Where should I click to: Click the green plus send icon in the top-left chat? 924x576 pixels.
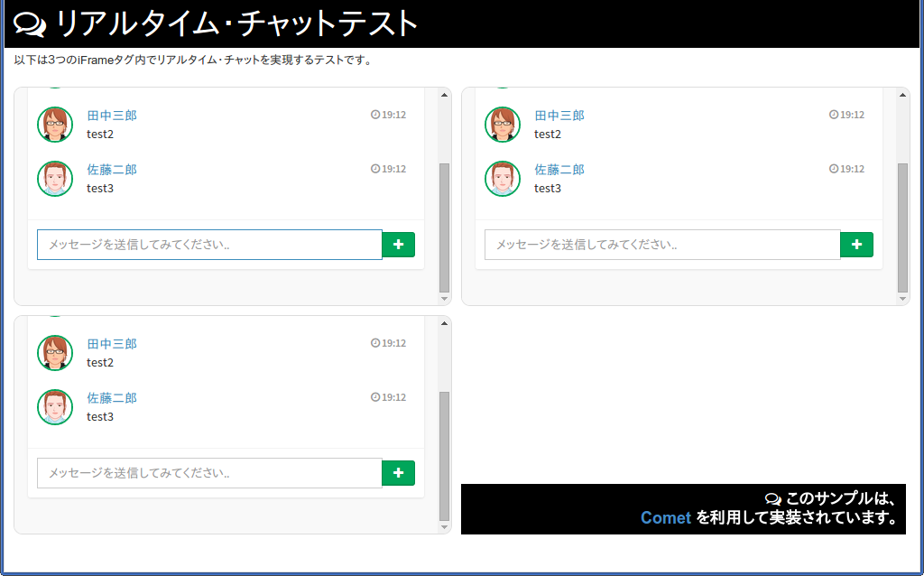398,244
